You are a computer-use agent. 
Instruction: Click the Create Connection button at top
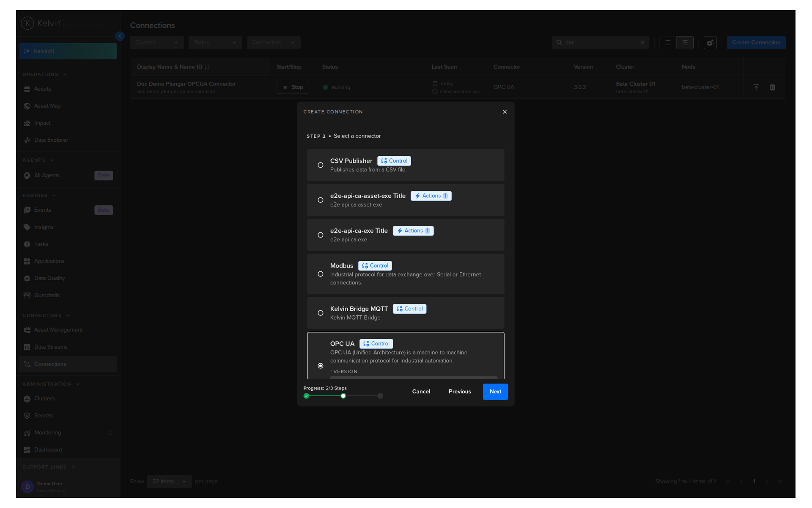756,42
